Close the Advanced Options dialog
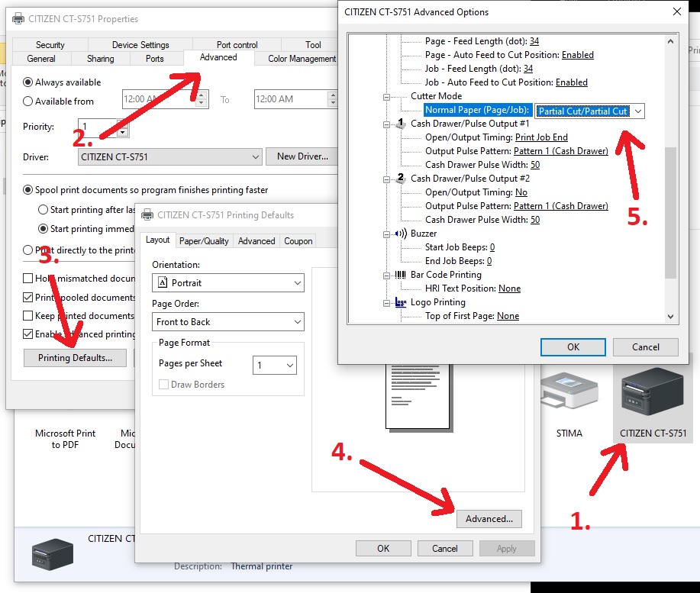The image size is (700, 593). point(677,11)
